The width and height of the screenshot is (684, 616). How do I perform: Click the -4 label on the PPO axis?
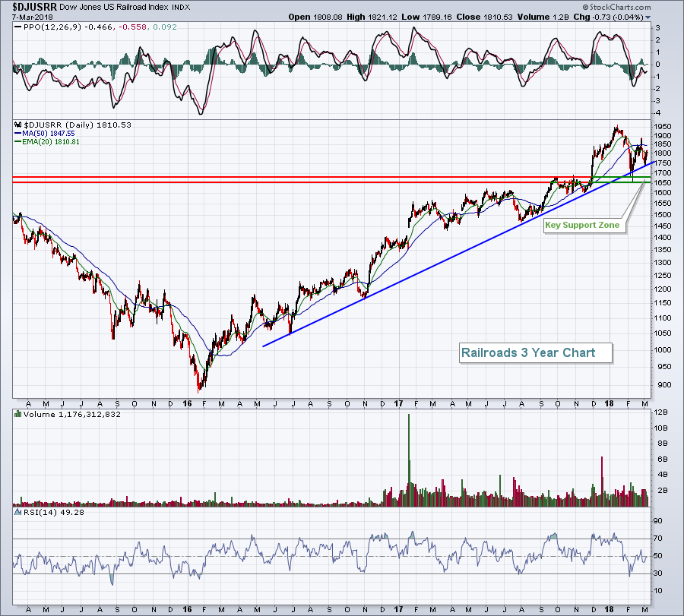coord(657,113)
